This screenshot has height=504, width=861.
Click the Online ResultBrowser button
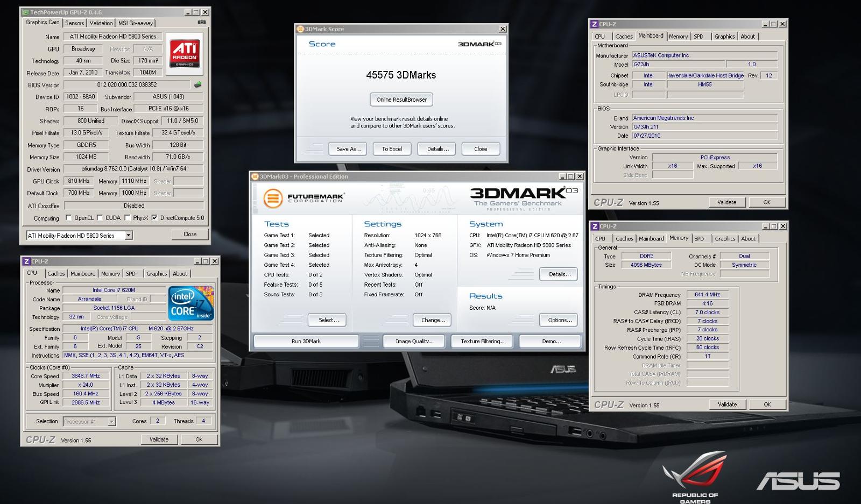click(401, 100)
